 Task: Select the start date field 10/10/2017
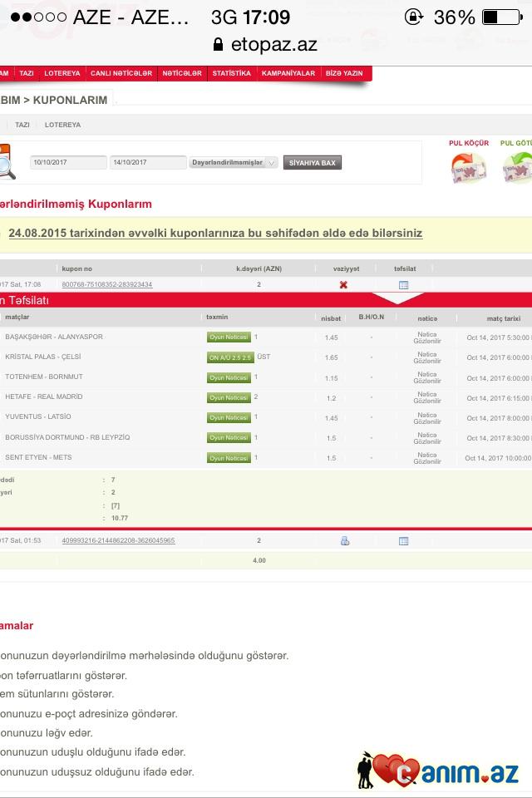pyautogui.click(x=68, y=163)
